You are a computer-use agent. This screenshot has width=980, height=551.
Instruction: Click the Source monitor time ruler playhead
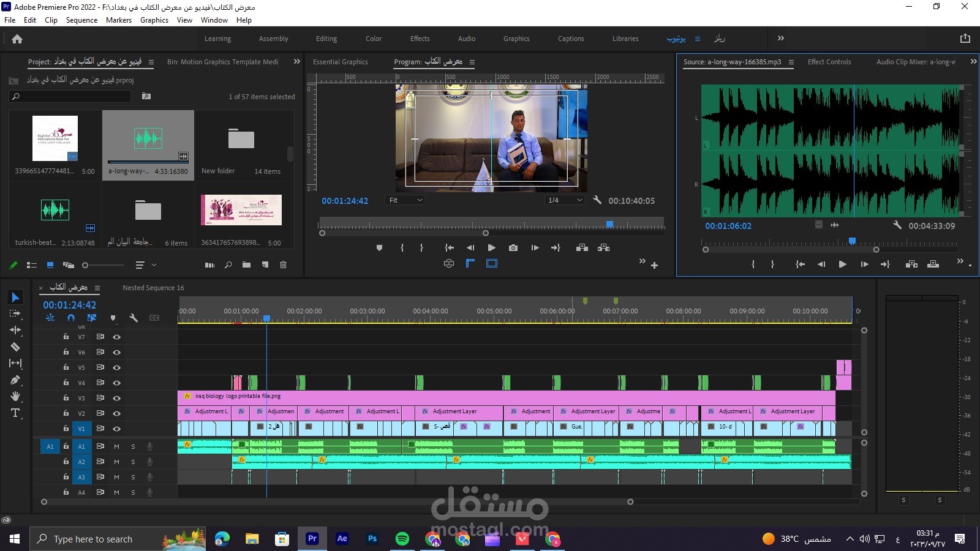[852, 241]
